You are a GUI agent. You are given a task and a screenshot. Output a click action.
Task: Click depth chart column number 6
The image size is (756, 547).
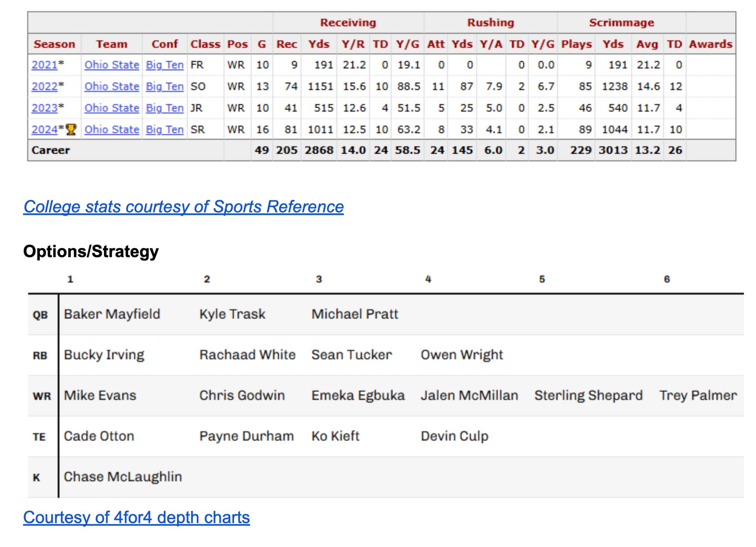(667, 279)
